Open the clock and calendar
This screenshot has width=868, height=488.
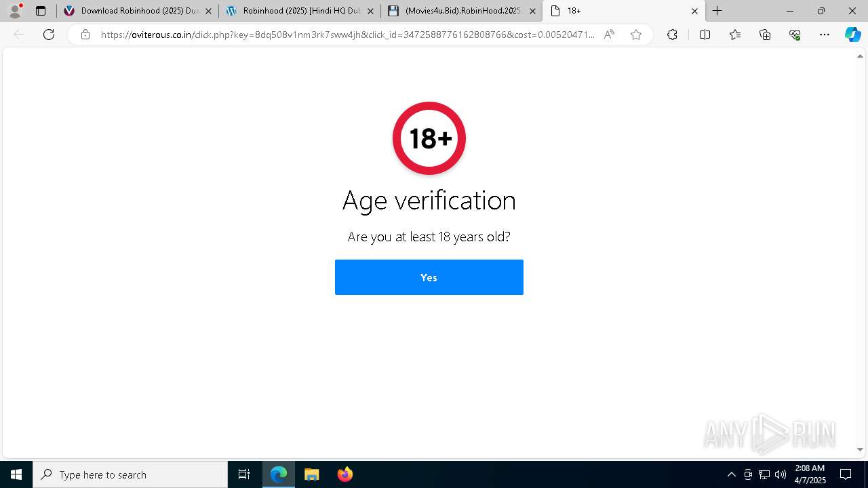pos(810,474)
